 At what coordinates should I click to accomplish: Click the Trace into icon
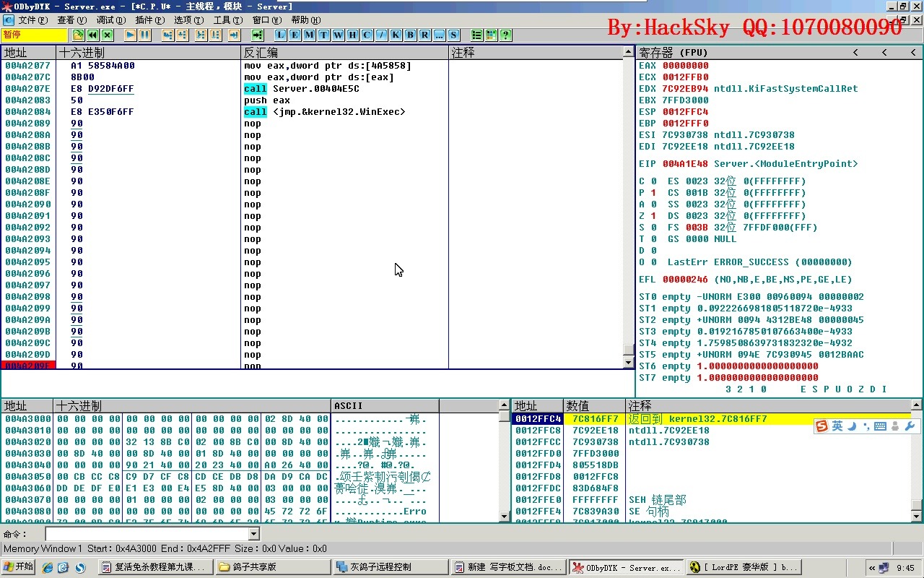click(201, 35)
